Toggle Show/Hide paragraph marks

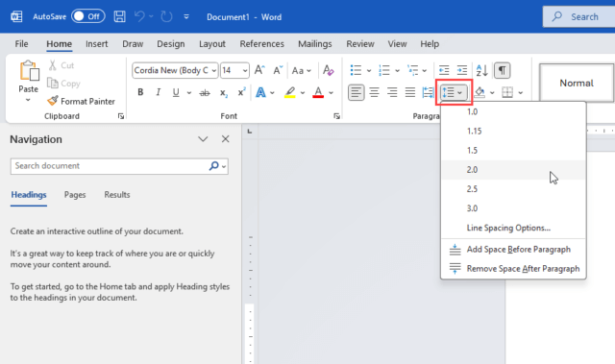tap(502, 70)
